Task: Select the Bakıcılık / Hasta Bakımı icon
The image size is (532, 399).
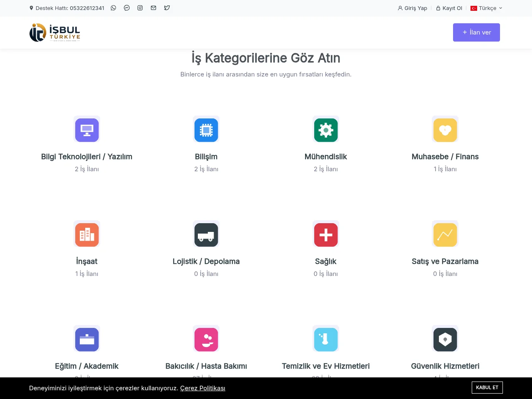Action: (206, 340)
